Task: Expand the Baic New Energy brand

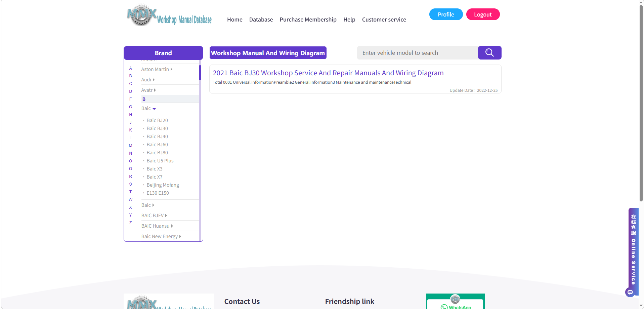Action: (x=161, y=236)
